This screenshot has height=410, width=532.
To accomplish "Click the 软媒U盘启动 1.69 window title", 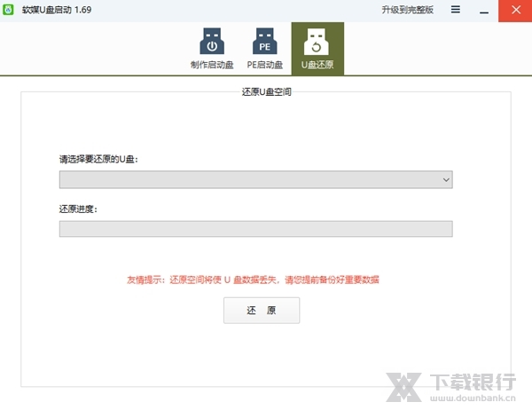I will pyautogui.click(x=57, y=10).
